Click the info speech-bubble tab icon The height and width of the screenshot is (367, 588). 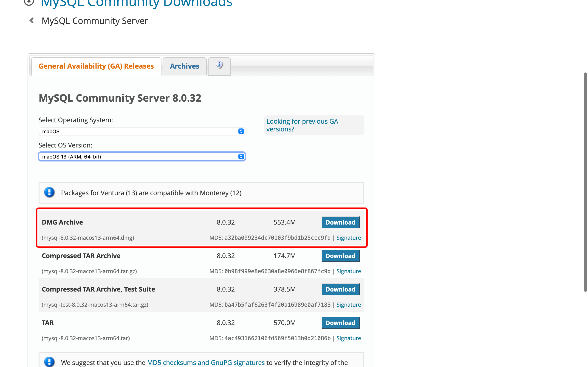pos(219,65)
